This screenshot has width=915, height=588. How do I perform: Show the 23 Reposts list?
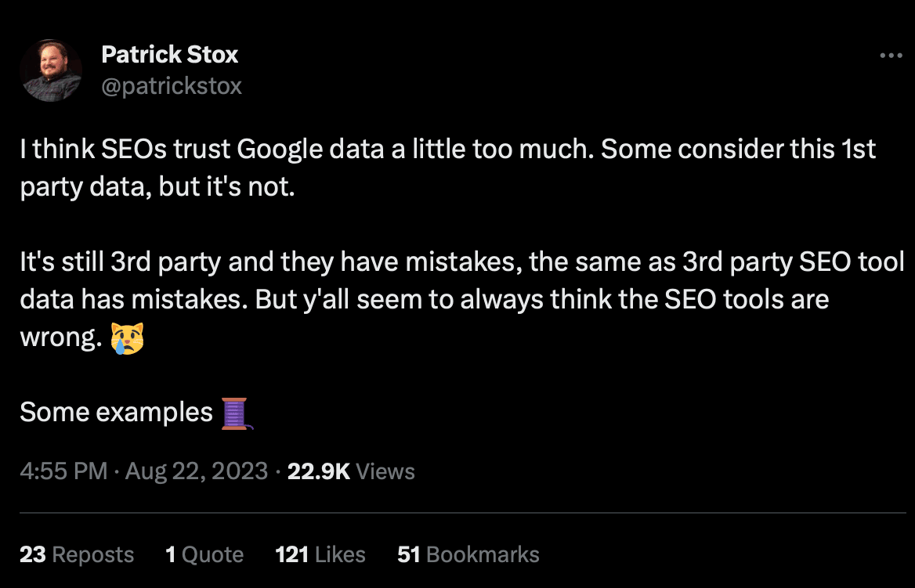(x=77, y=555)
